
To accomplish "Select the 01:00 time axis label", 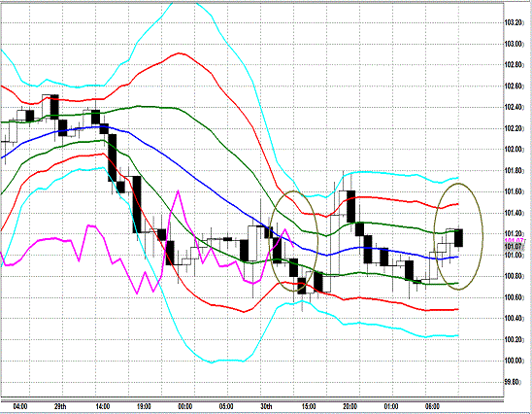I will [x=391, y=406].
